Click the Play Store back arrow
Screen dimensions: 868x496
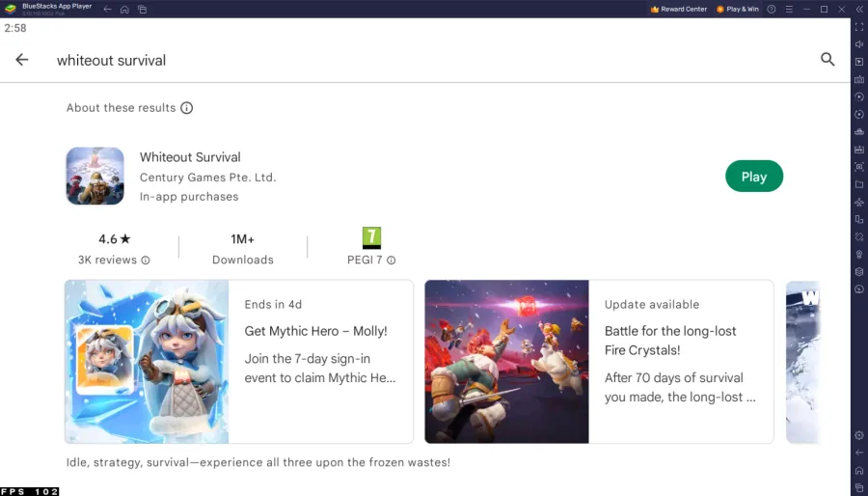(x=21, y=60)
